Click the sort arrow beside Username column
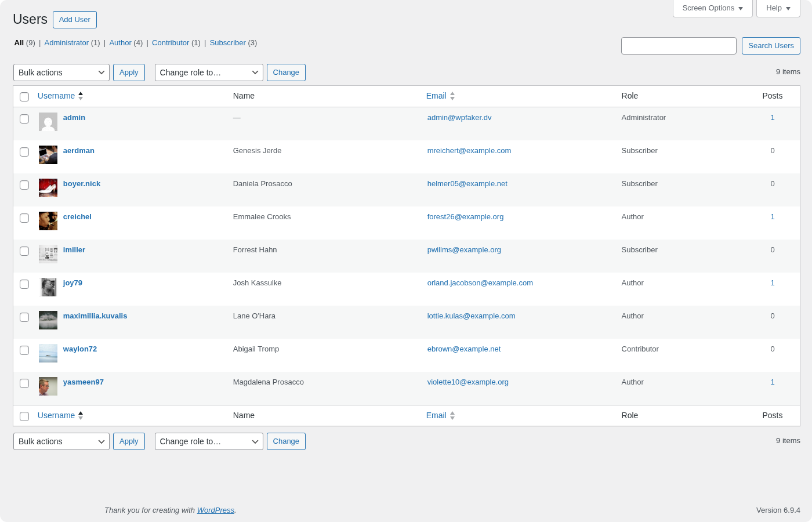Viewport: 812px width, 522px height. 81,96
